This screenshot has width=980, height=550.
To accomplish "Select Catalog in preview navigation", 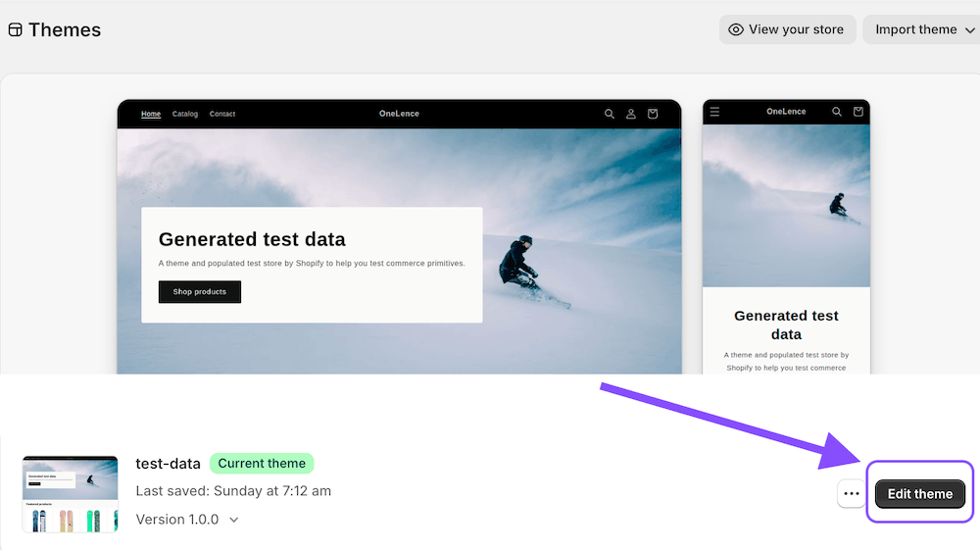I will [185, 114].
